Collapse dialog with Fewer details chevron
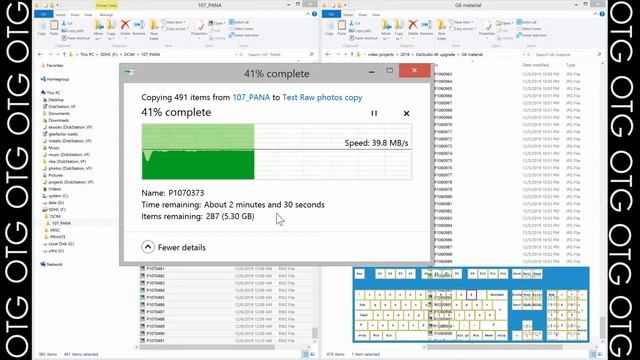 tap(148, 247)
